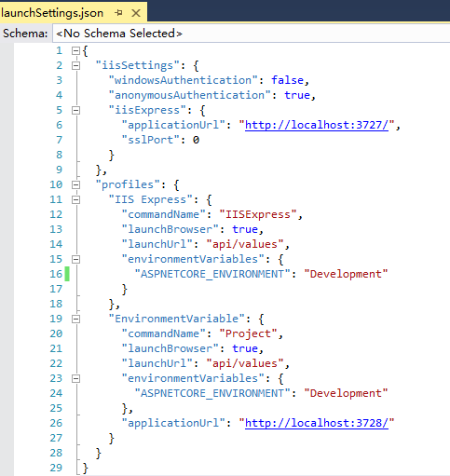Click the Development value on line 24
Screen dimensions: 450x476
point(346,393)
